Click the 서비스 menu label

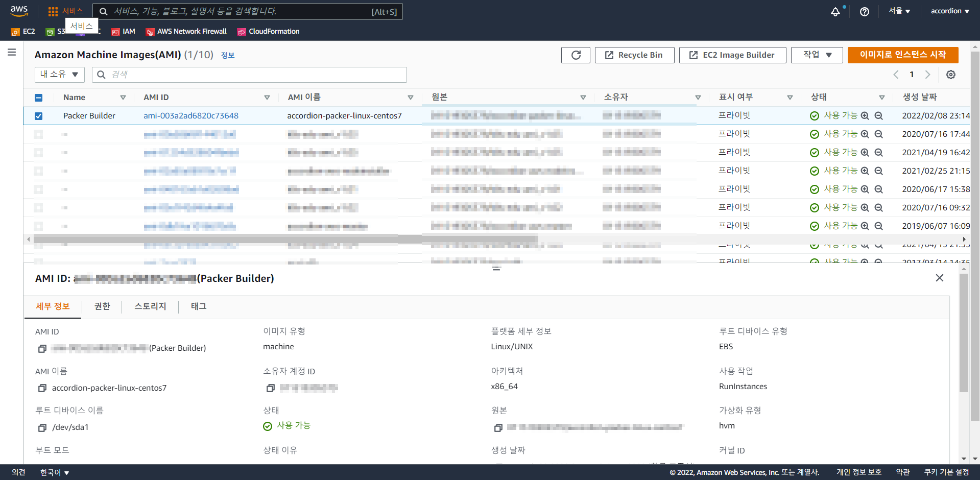[73, 11]
